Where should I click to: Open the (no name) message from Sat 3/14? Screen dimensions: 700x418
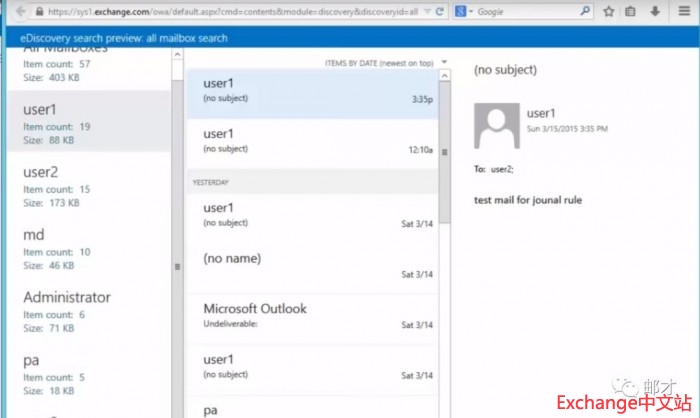[x=311, y=264]
